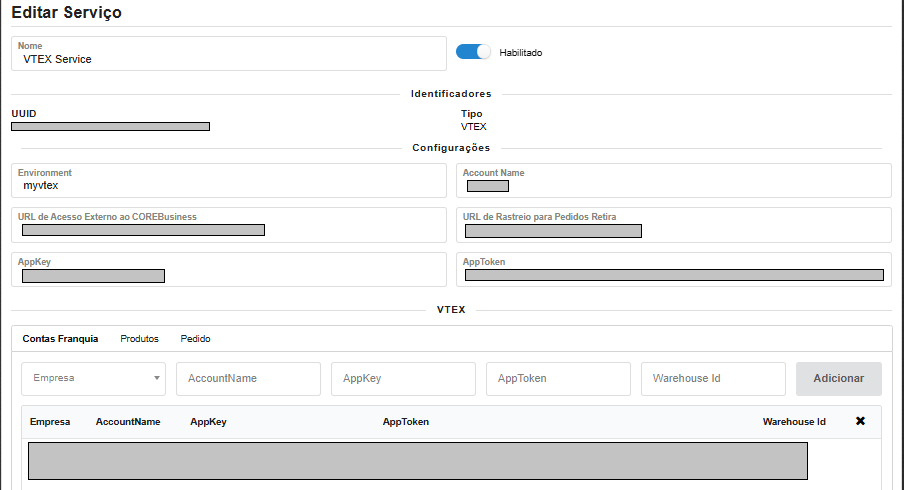Toggle the Habilitado switch off
This screenshot has width=904, height=490.
click(474, 52)
